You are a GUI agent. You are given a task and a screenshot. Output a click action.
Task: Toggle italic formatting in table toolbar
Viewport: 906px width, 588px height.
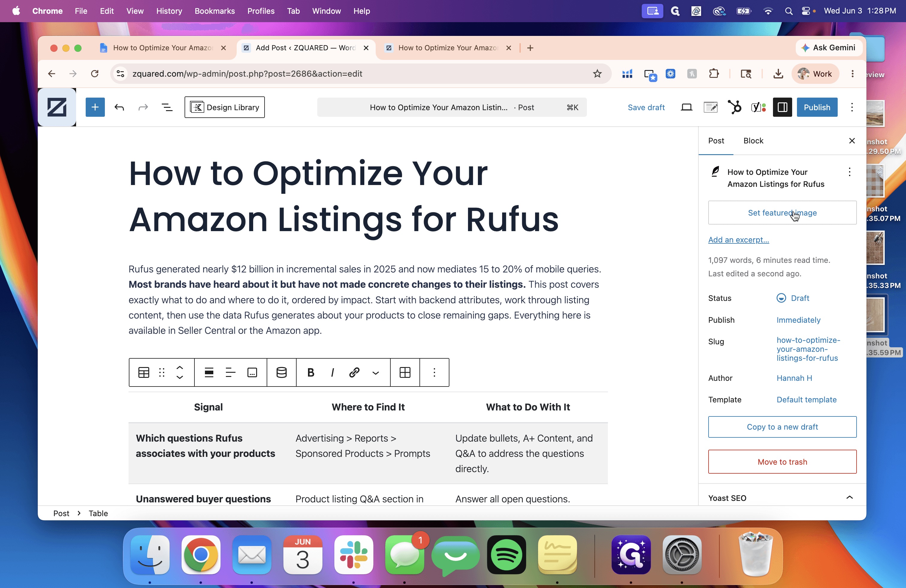[332, 372]
